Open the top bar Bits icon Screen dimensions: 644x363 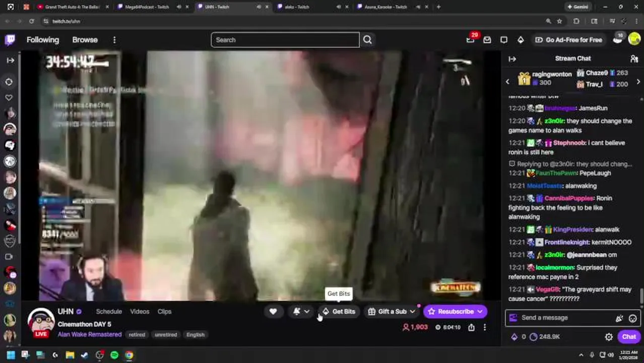[x=521, y=40]
